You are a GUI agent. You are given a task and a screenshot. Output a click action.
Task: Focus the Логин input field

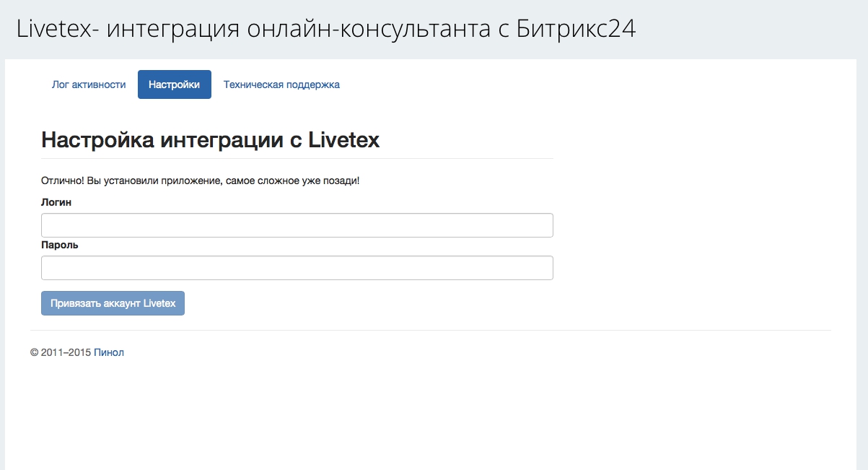[x=297, y=225]
